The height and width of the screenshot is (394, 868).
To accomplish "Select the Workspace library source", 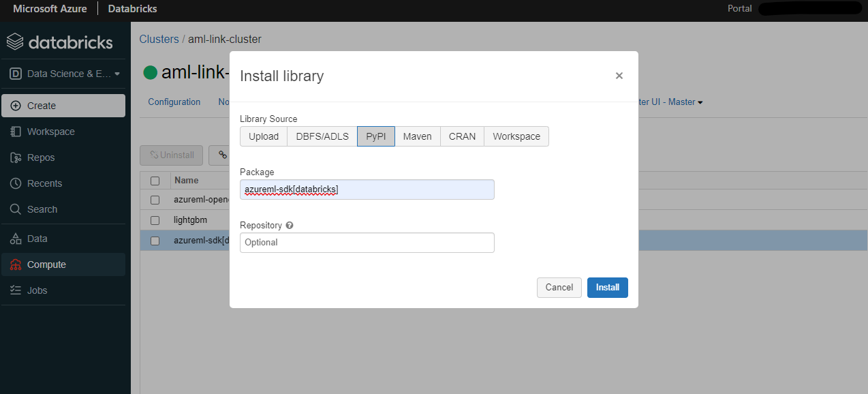I will click(x=516, y=136).
